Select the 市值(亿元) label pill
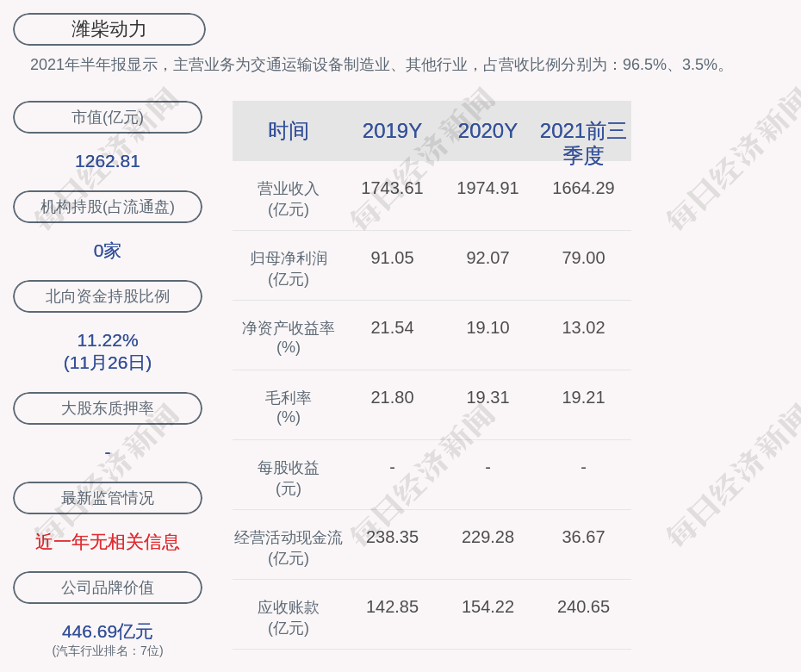The height and width of the screenshot is (672, 801). [x=108, y=117]
